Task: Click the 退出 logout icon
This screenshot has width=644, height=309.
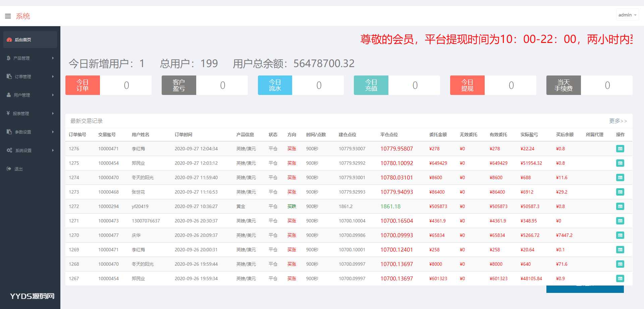Action: 9,169
